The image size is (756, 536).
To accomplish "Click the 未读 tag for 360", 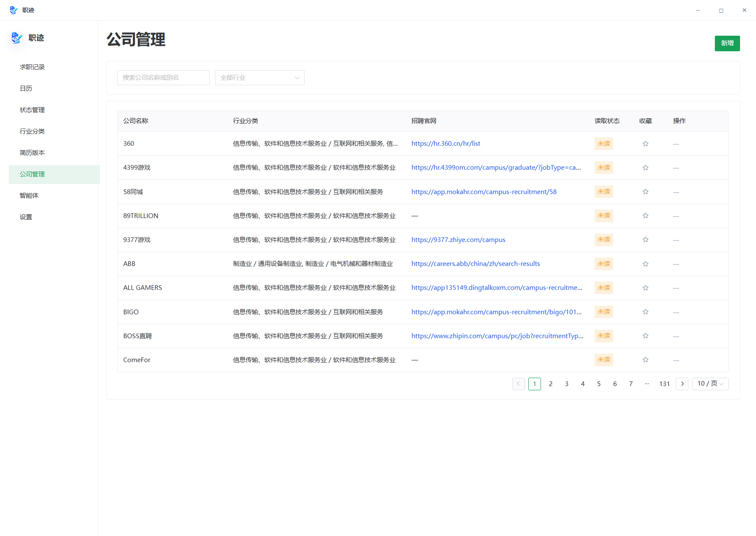I will pos(604,144).
